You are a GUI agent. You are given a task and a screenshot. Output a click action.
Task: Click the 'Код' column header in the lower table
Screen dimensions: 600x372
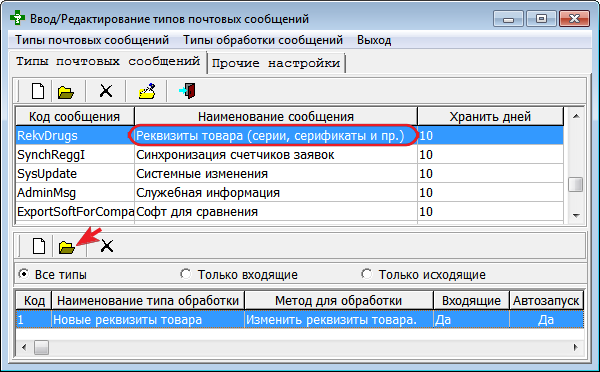click(x=34, y=300)
